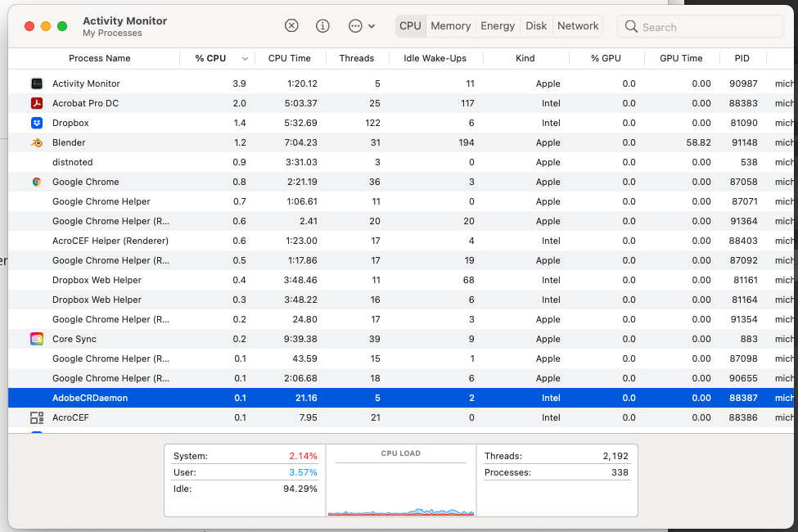
Task: Click the Idle value 94.29%
Action: click(300, 489)
